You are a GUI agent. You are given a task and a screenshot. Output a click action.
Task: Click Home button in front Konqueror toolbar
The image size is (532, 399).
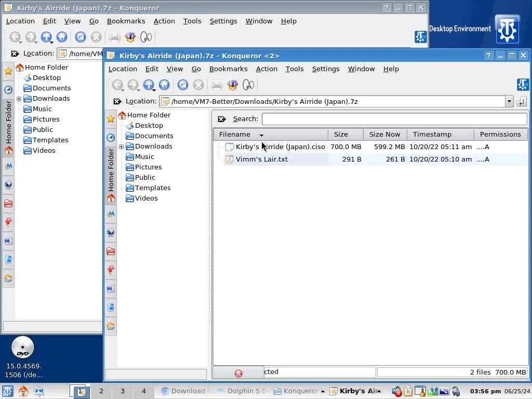pyautogui.click(x=164, y=85)
